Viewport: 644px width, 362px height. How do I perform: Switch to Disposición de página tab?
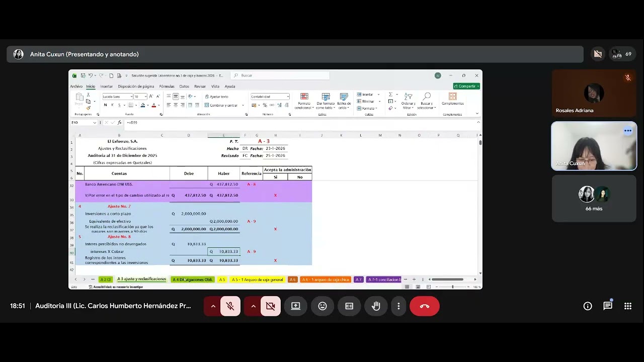click(136, 86)
